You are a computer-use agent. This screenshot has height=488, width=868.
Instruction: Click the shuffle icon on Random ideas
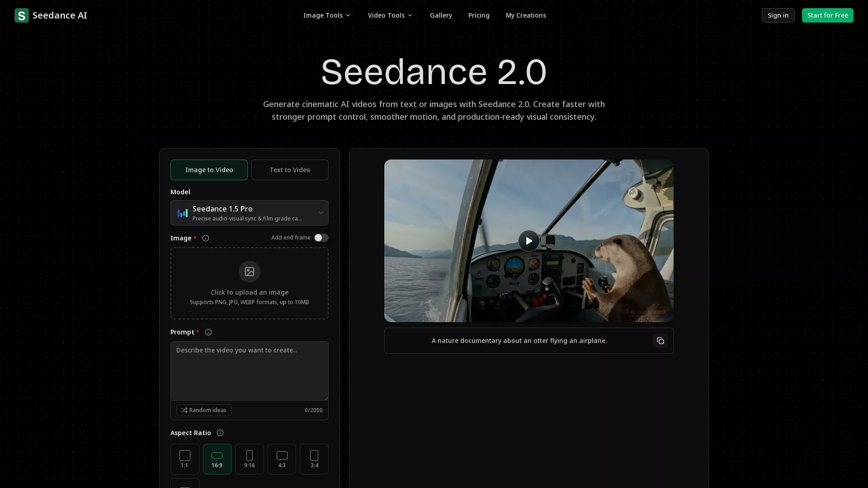click(x=184, y=410)
